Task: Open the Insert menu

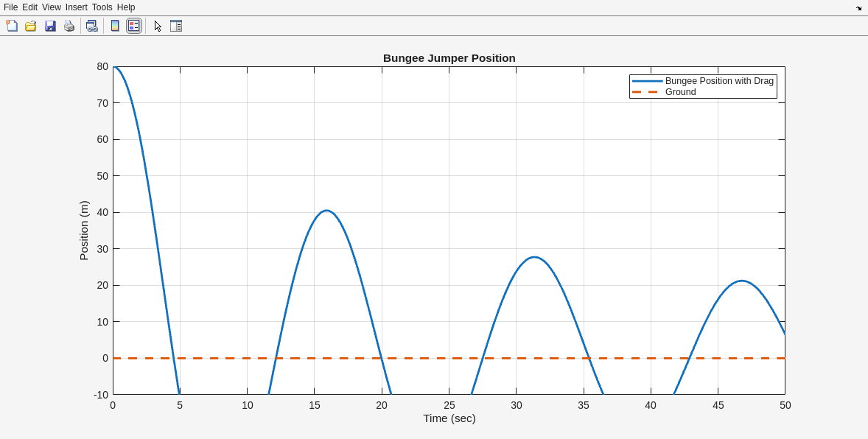Action: tap(77, 7)
